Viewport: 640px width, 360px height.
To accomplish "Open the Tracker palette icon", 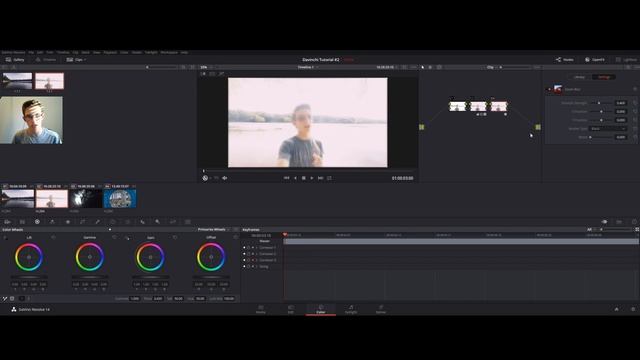I will [128, 222].
